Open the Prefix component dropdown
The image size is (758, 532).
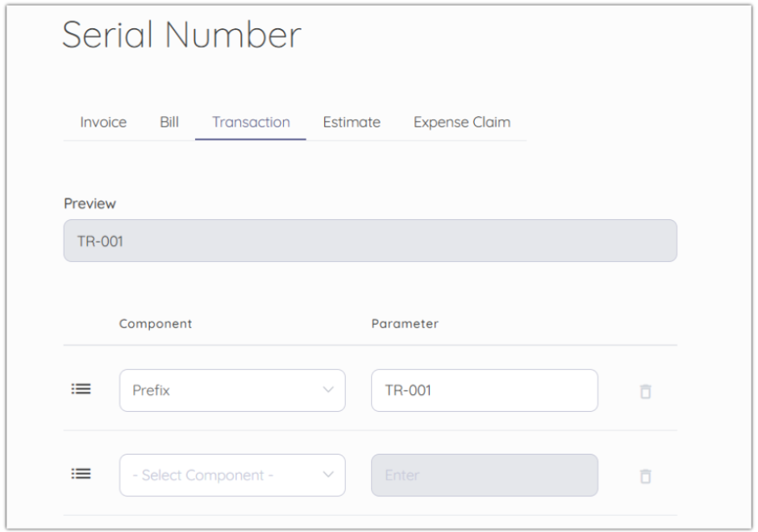point(231,390)
